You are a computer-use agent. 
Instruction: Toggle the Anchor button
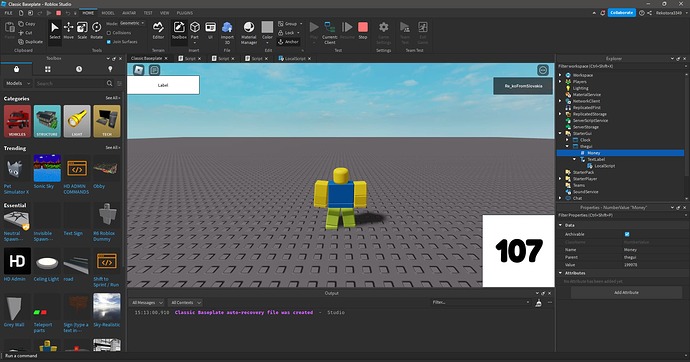tap(288, 42)
